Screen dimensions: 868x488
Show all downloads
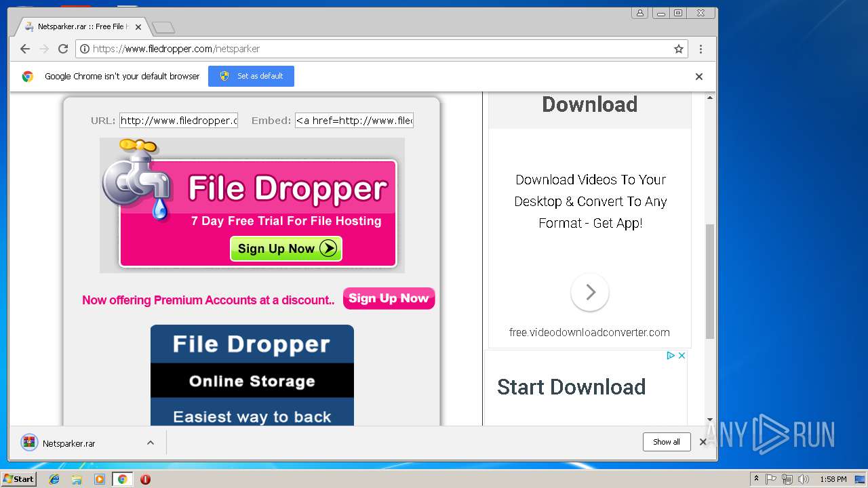(x=667, y=442)
